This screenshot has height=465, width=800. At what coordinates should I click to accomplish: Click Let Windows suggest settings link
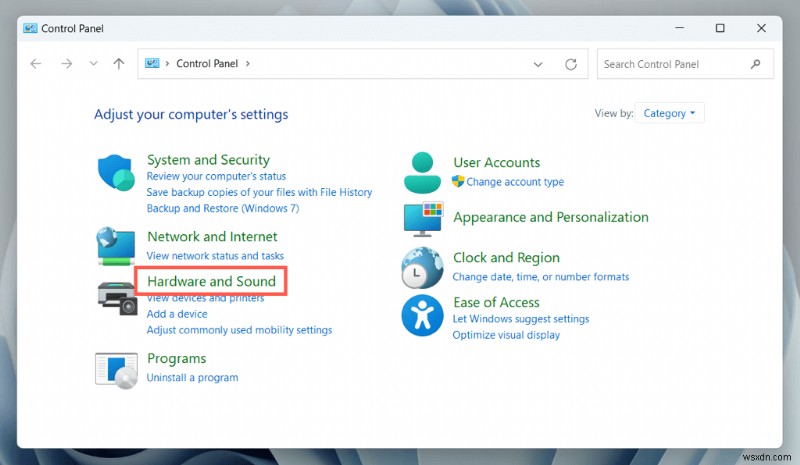tap(521, 319)
